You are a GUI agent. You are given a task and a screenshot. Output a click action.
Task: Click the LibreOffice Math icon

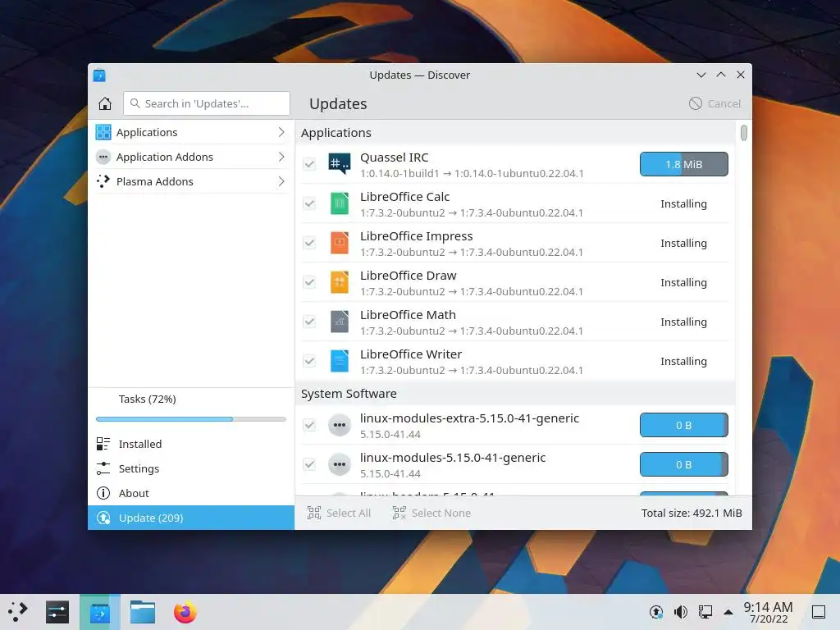point(339,322)
